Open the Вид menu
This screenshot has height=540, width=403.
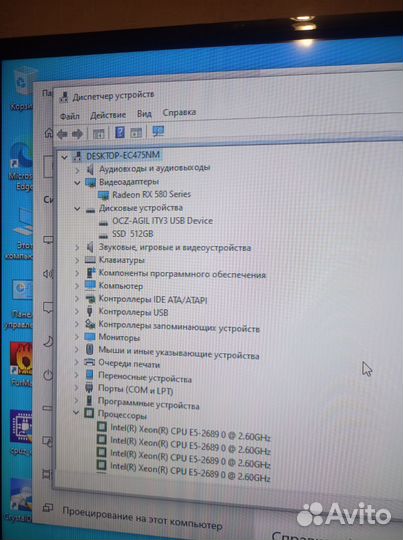(x=144, y=114)
